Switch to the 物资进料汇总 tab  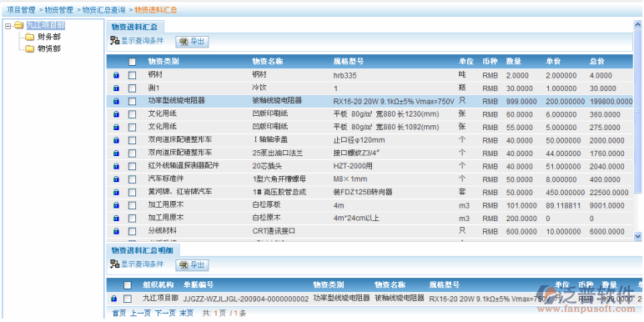[x=134, y=28]
